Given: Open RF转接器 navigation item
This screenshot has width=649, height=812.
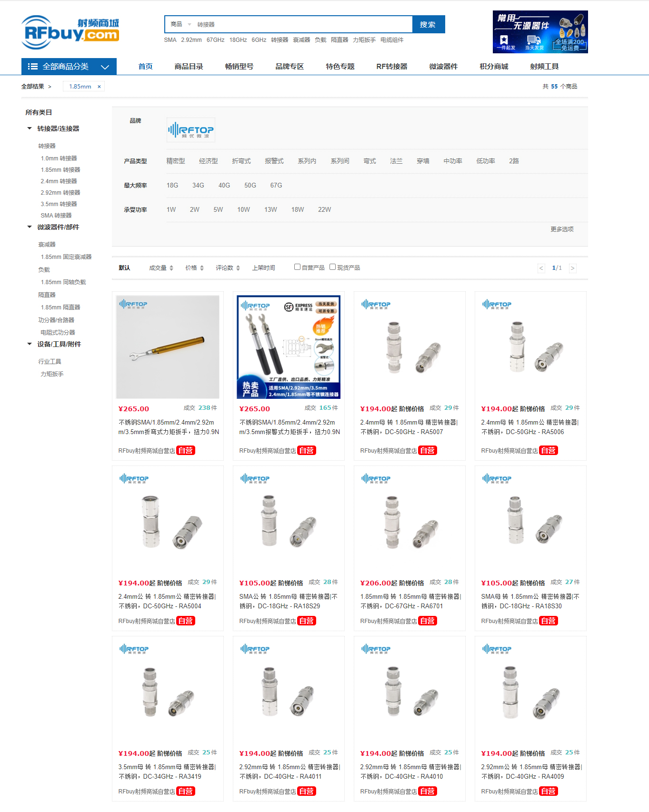Looking at the screenshot, I should pos(392,67).
